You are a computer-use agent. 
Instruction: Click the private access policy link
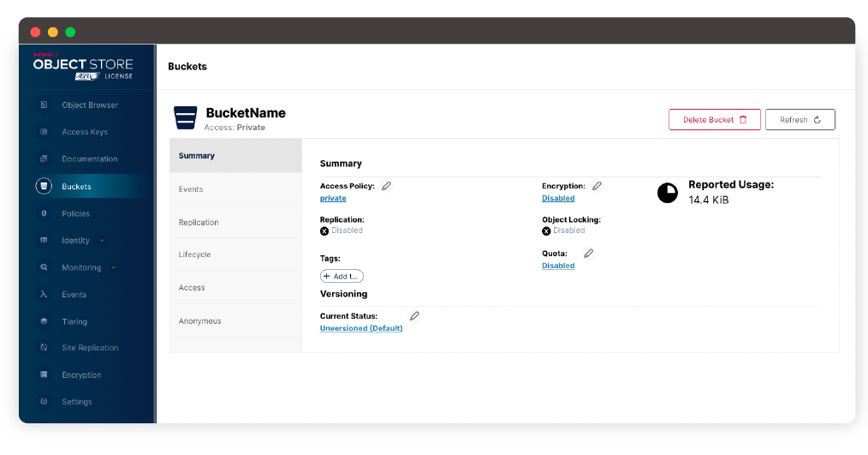[x=333, y=198]
